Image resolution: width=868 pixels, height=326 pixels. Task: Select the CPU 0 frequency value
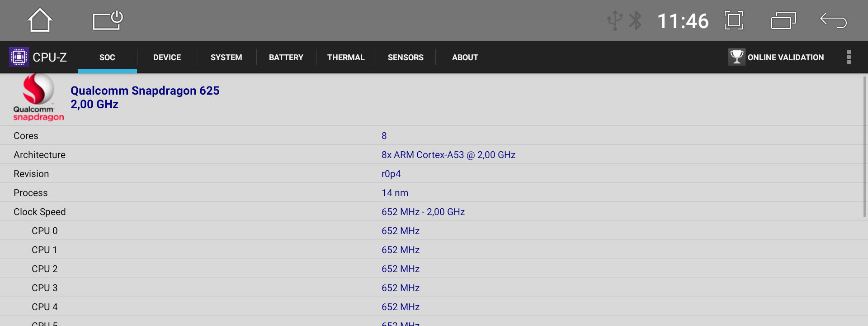click(401, 231)
